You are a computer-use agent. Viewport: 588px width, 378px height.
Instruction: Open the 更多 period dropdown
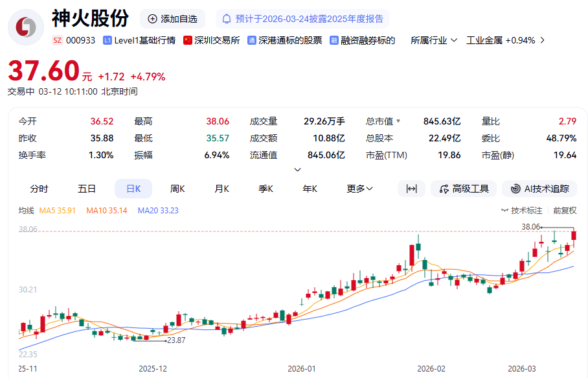[x=359, y=189]
